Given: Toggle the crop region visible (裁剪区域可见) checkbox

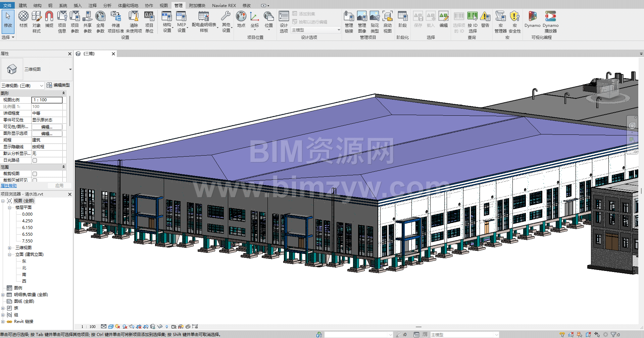Looking at the screenshot, I should pyautogui.click(x=35, y=180).
